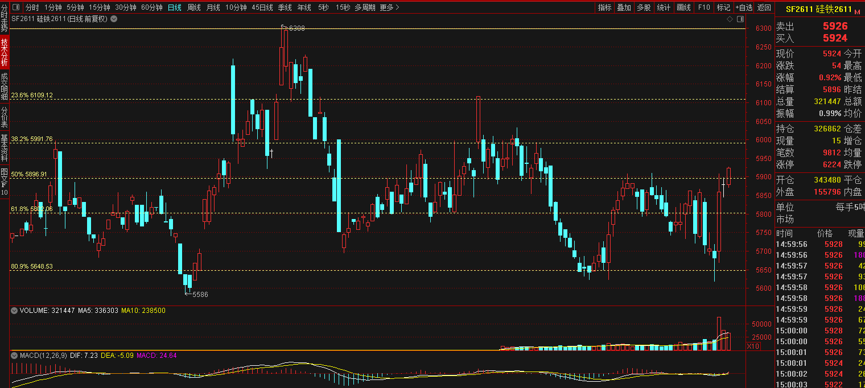
Task: Switch to the 季线 quarterly chart
Action: 285,8
